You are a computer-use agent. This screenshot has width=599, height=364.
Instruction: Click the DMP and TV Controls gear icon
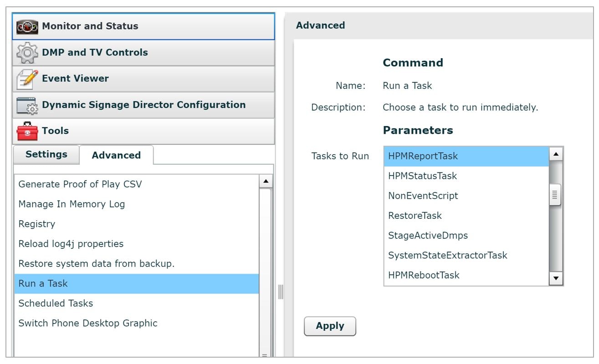point(27,53)
